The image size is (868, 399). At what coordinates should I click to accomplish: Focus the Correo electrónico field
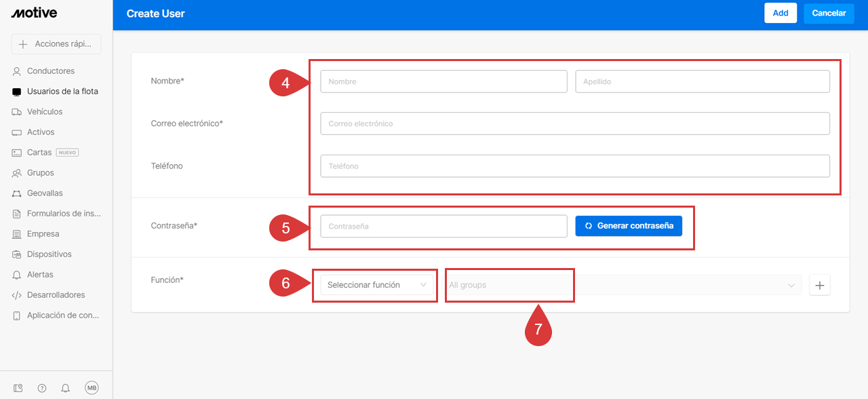tap(575, 123)
